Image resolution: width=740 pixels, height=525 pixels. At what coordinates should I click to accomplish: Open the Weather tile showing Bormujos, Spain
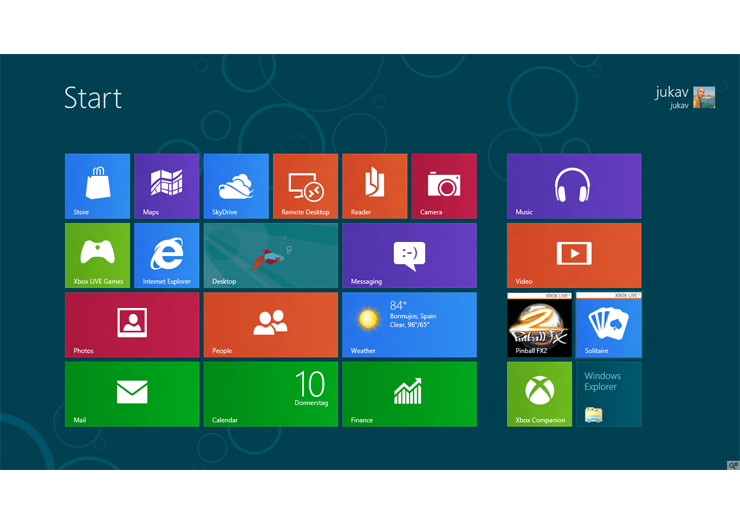(410, 325)
